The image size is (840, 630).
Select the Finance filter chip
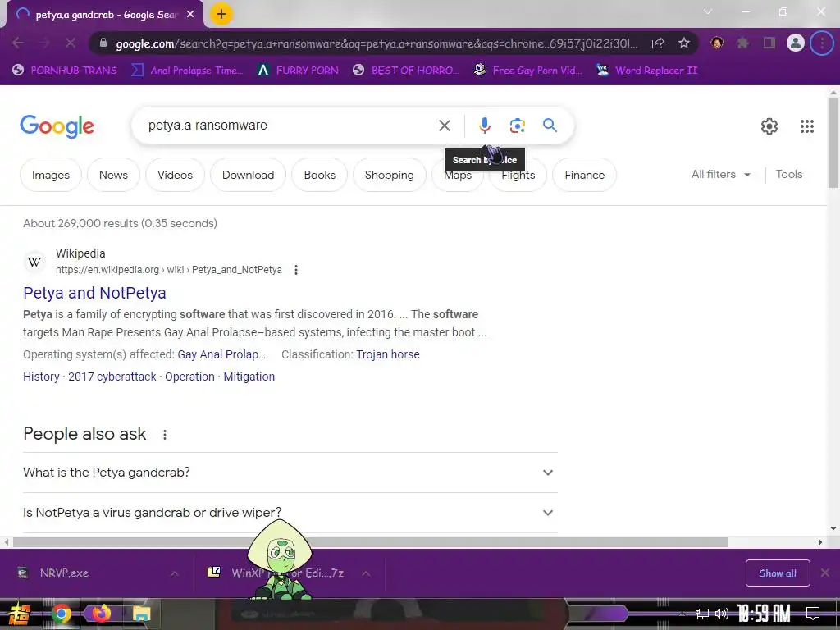coord(584,175)
